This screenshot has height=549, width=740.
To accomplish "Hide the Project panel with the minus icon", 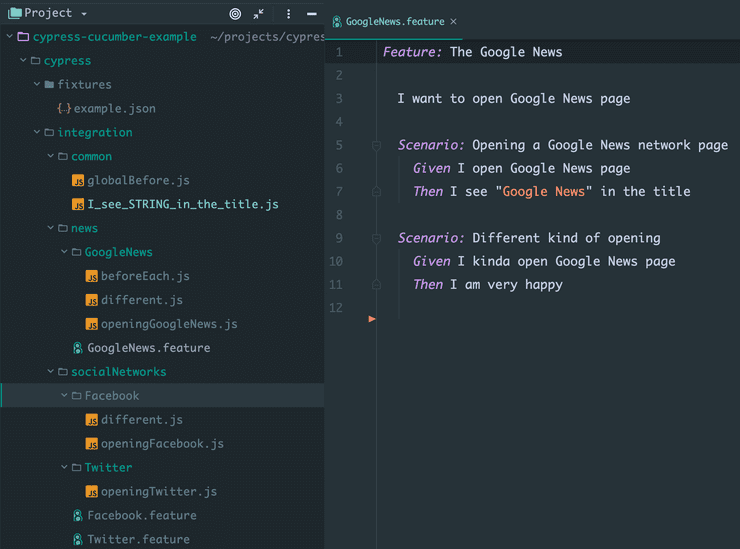I will point(311,14).
